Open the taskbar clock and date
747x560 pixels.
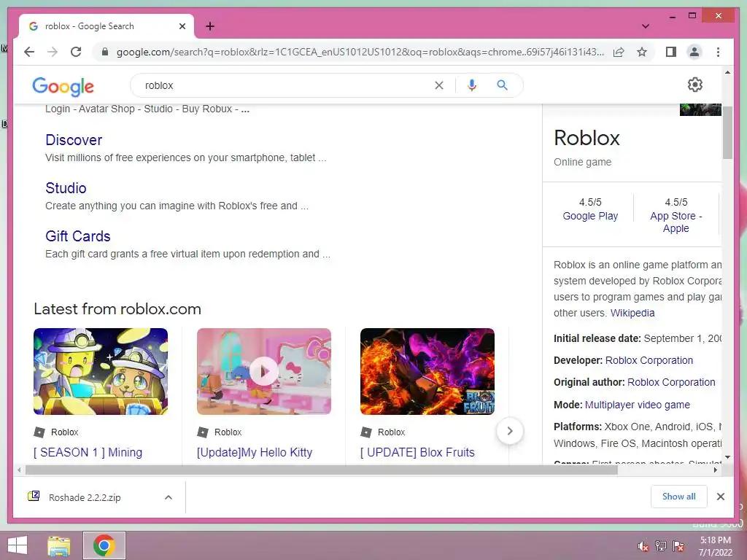(x=716, y=546)
